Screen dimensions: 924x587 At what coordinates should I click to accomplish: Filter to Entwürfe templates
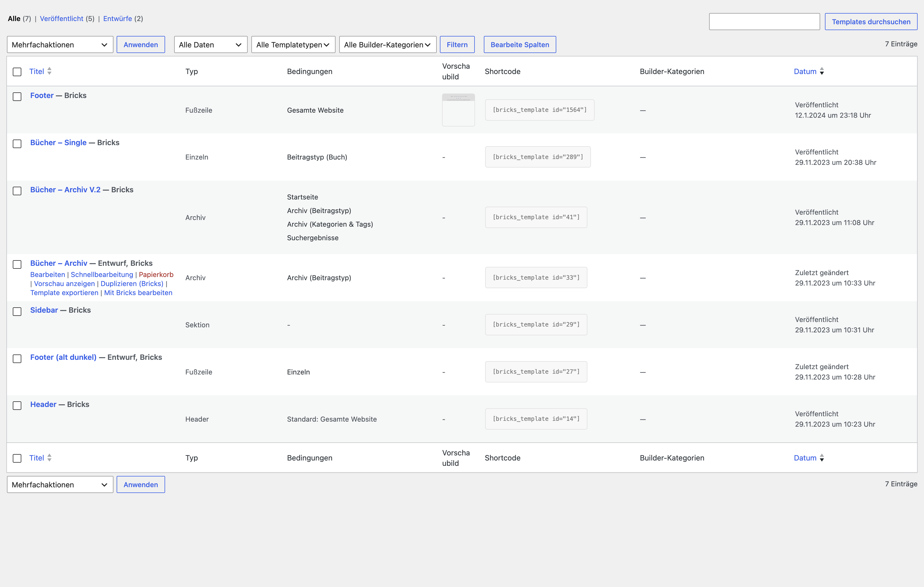pos(117,18)
